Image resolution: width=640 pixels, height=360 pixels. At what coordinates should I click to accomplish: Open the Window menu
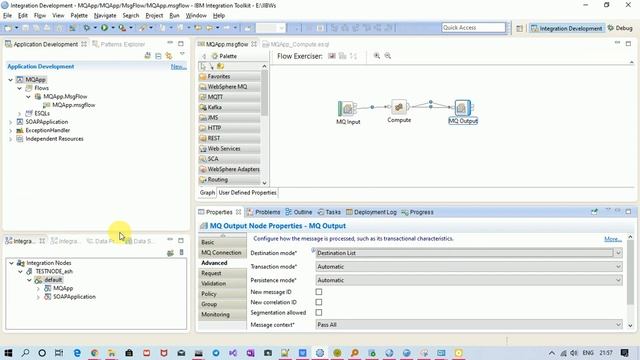[196, 16]
